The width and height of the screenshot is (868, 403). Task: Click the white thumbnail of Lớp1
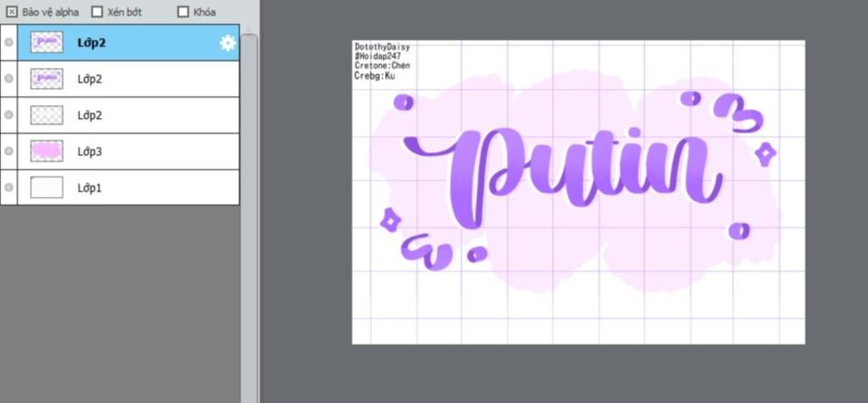pos(47,188)
